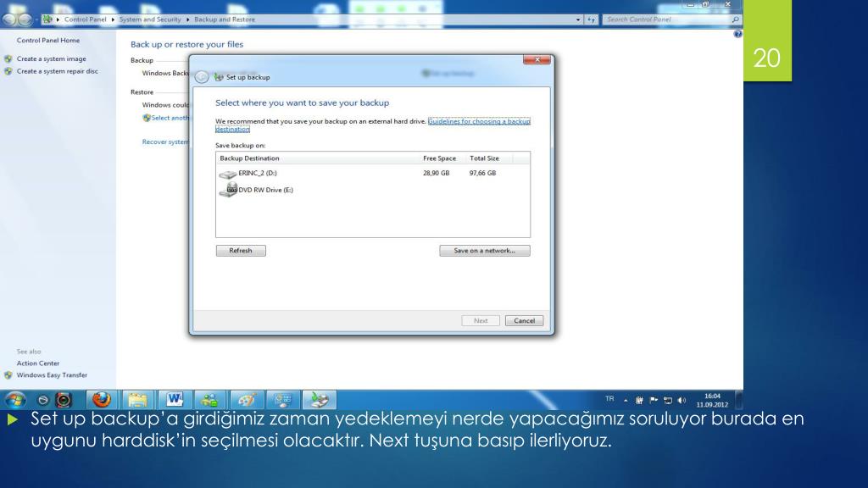Open Windows Explorer folder in taskbar
The image size is (868, 488).
(x=137, y=400)
